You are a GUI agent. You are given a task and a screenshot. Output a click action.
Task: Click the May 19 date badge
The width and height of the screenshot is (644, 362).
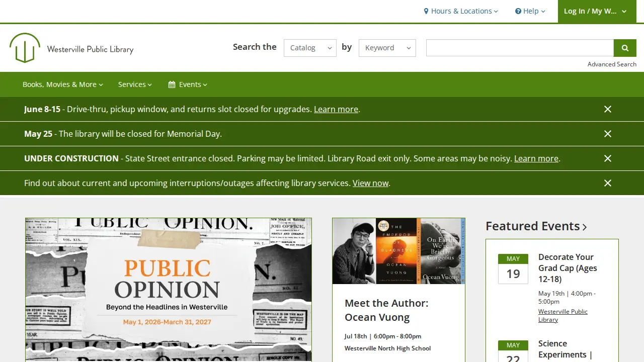tap(513, 269)
